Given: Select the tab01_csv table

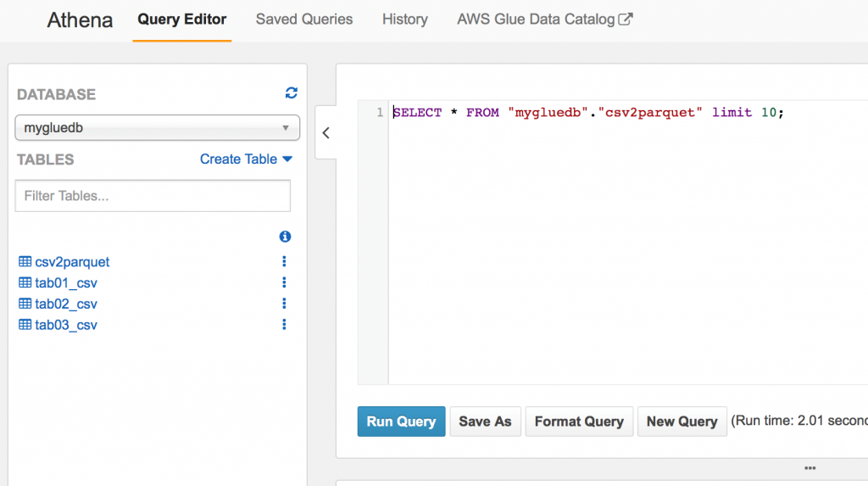Looking at the screenshot, I should coord(66,282).
